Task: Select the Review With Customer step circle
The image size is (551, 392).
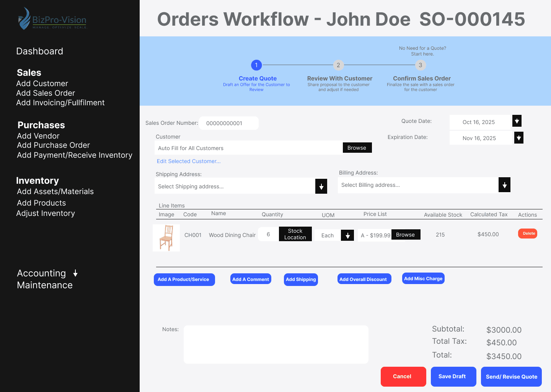Action: pos(338,65)
